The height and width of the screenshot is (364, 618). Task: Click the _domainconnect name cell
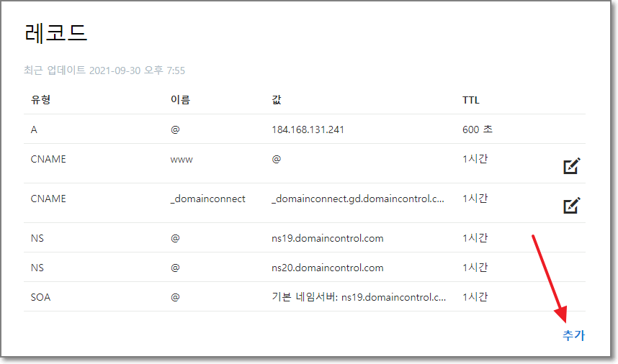207,199
